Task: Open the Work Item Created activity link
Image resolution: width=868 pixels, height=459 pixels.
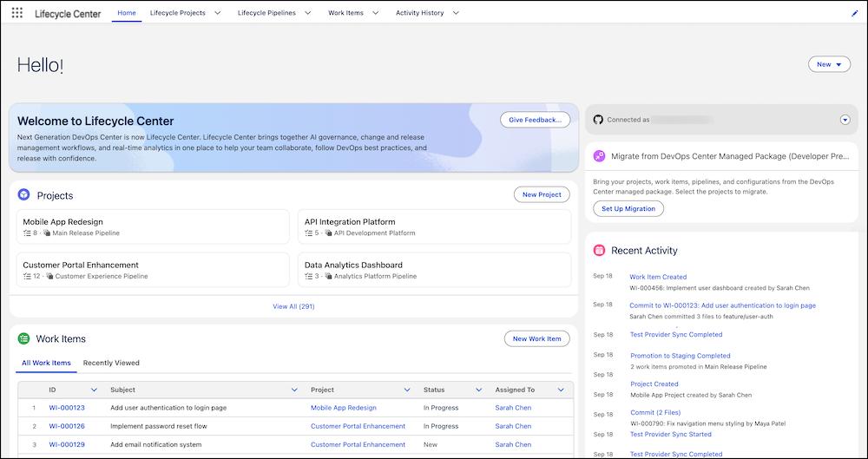Action: tap(658, 277)
